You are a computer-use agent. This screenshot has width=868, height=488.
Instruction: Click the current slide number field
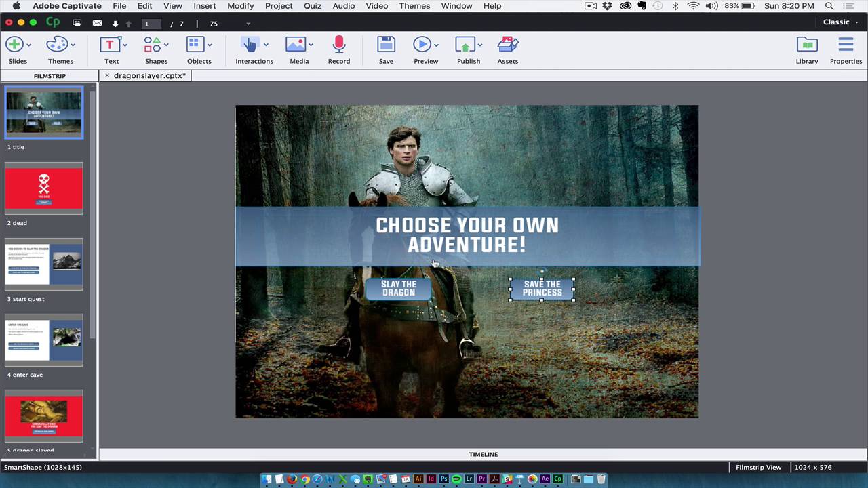click(x=152, y=24)
